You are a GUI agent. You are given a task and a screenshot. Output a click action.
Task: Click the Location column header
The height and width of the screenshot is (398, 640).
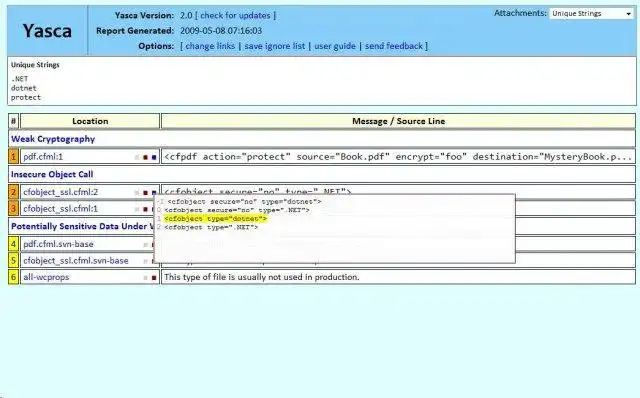(90, 121)
